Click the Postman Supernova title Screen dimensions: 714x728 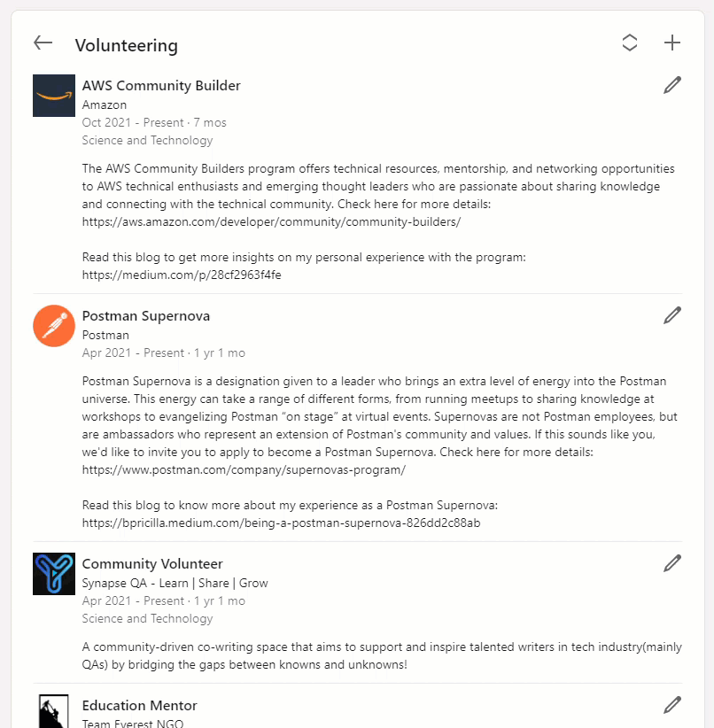[x=146, y=316]
